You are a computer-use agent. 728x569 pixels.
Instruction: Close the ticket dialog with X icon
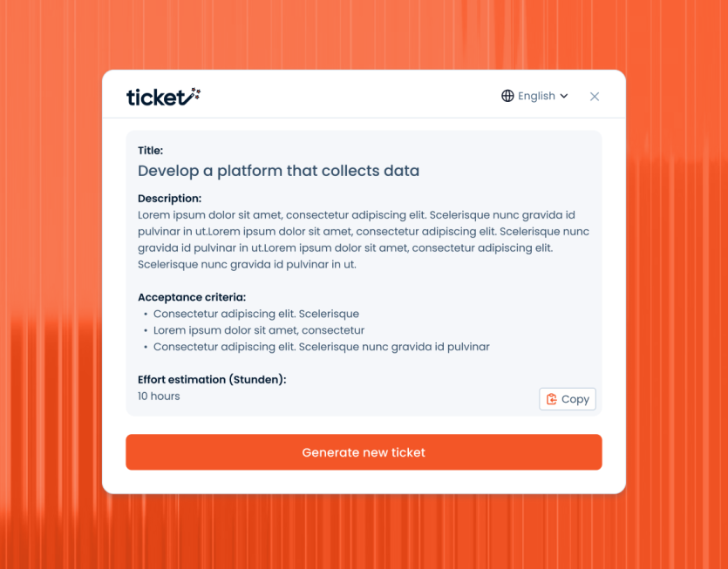click(x=595, y=96)
